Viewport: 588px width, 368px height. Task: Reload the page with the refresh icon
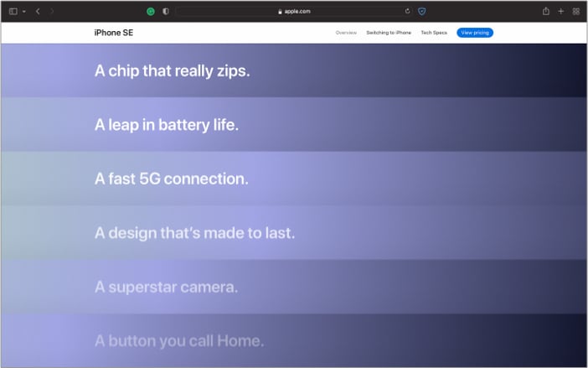[x=407, y=11]
